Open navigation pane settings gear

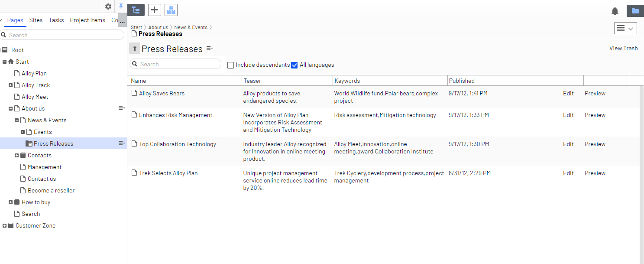[x=108, y=7]
